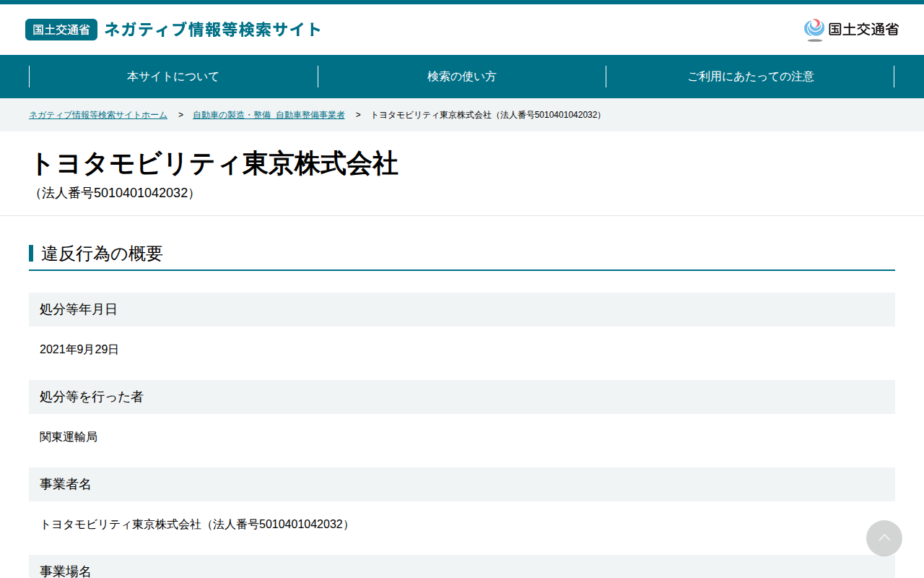Click the トヨタモビリティ東京株式会社 page heading
Image resolution: width=924 pixels, height=578 pixels.
214,164
